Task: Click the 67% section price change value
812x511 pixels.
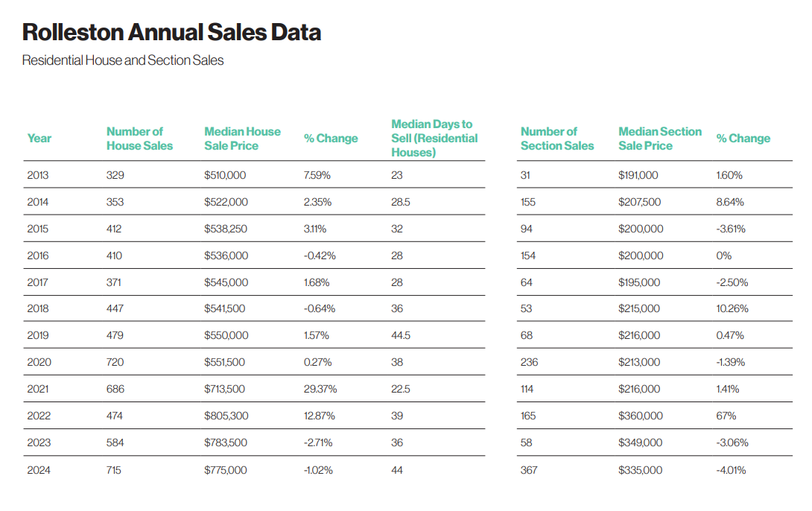Action: coord(726,416)
